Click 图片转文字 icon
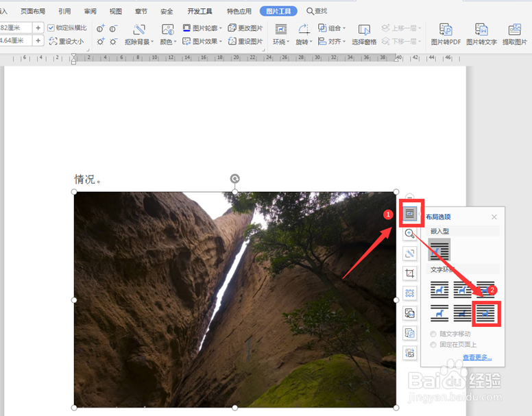The height and width of the screenshot is (416, 532). click(481, 30)
